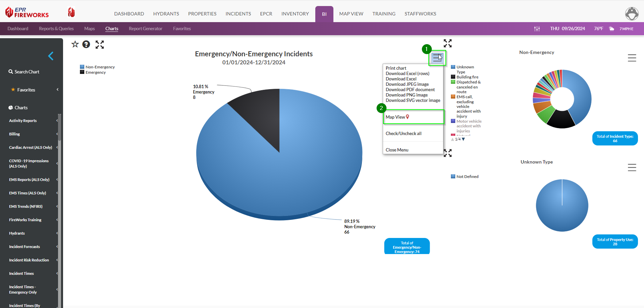Screen dimensions: 644x308
Task: Open the Unknown Type chart hamburger menu
Action: [x=632, y=168]
